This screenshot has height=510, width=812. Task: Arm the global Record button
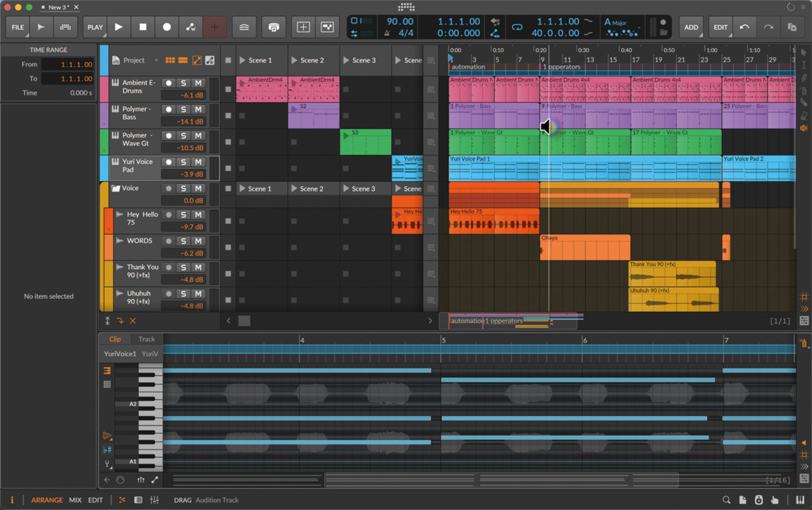[167, 27]
